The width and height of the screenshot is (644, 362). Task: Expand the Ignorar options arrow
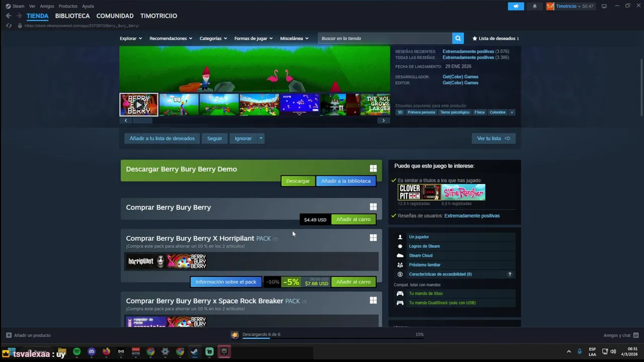click(x=261, y=138)
